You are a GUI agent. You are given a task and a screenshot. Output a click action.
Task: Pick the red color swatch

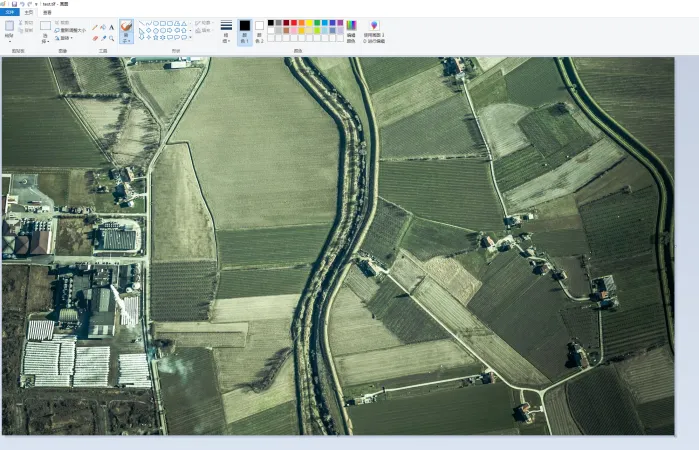click(x=294, y=22)
